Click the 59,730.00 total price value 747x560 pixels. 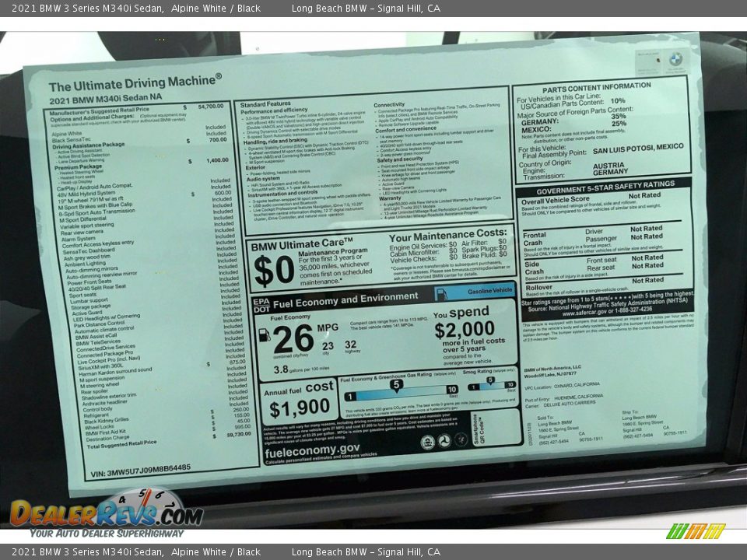(239, 434)
